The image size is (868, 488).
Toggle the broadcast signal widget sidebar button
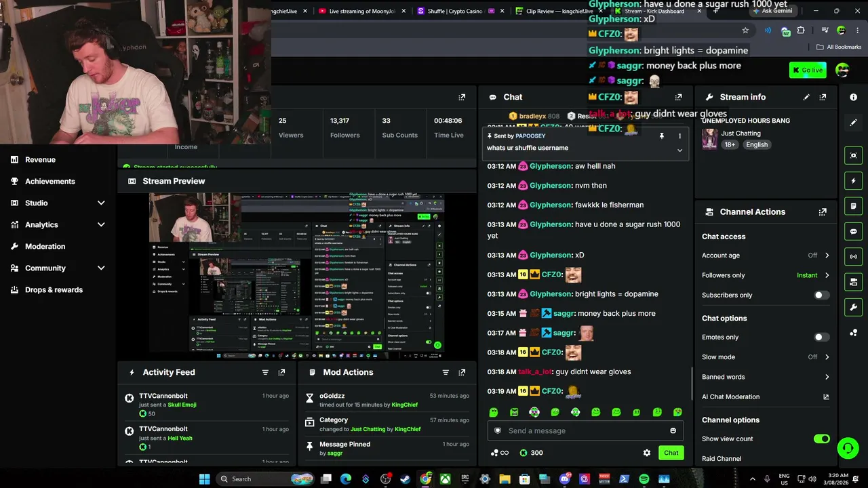pos(853,256)
